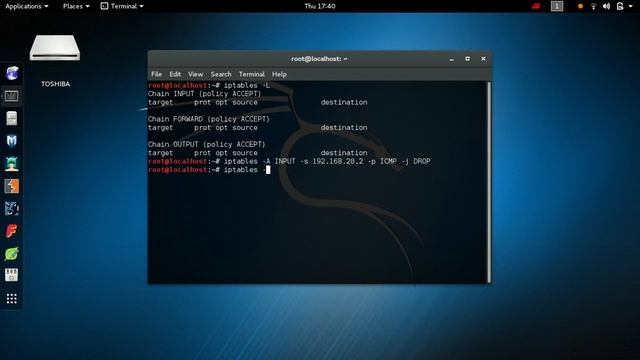640x360 pixels.
Task: Open the Search menu in the terminal
Action: (221, 74)
